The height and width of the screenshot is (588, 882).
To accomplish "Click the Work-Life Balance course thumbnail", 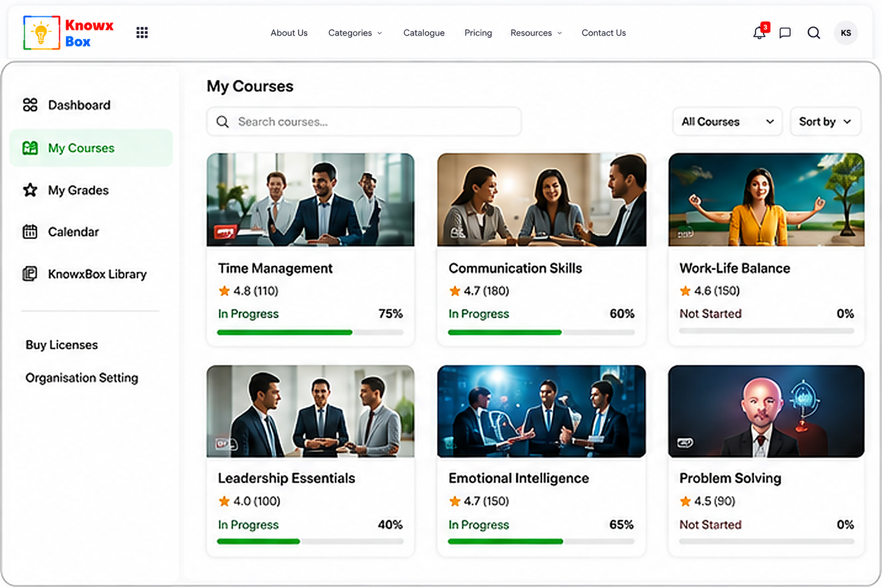I will point(766,200).
